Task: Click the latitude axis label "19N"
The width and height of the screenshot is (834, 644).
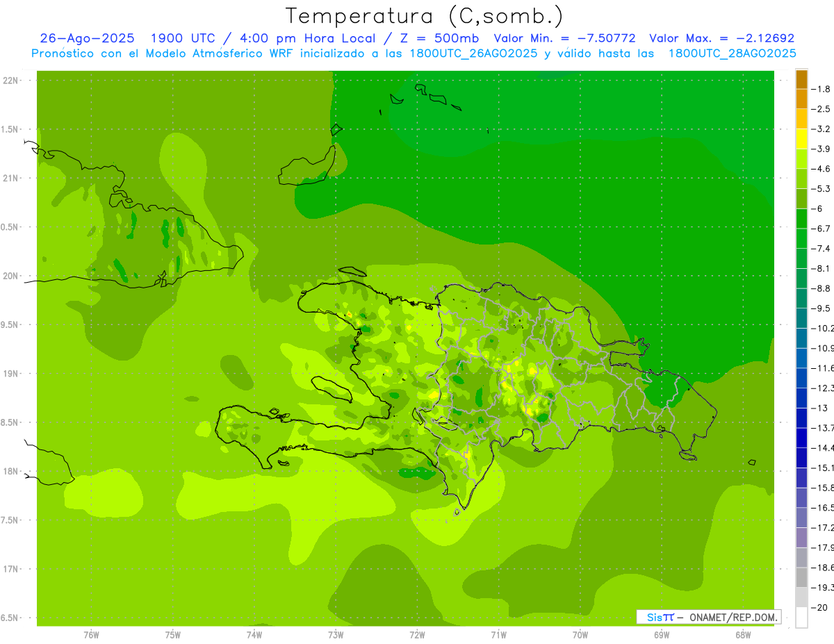Action: click(x=11, y=374)
